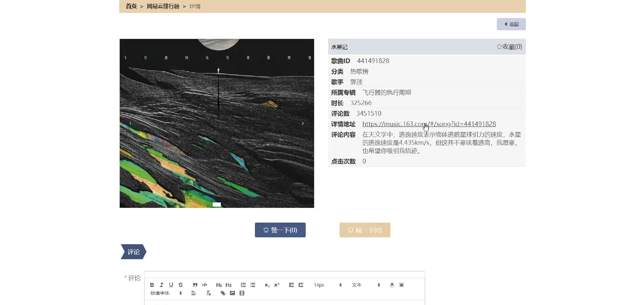644x305 pixels.
Task: Click the 返回 back button
Action: pos(511,24)
